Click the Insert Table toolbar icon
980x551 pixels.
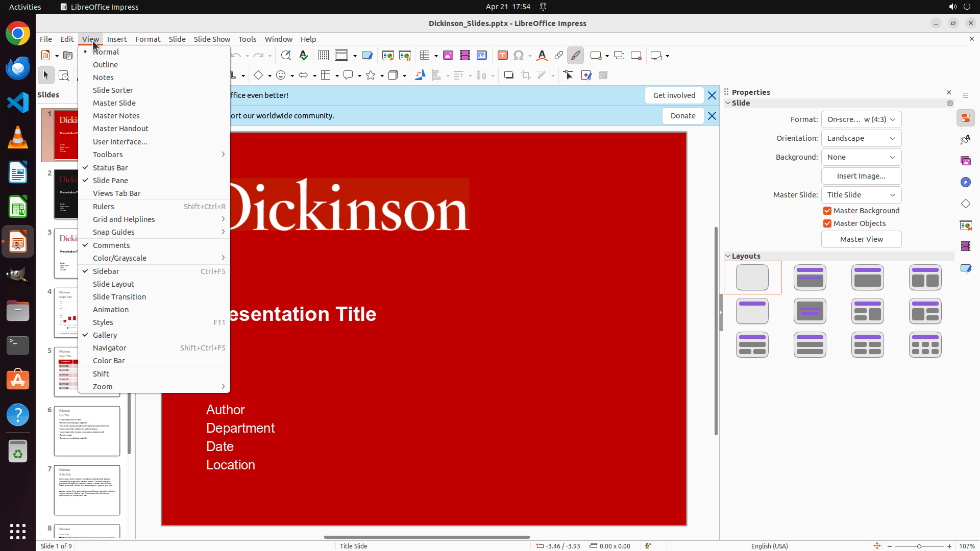click(425, 56)
